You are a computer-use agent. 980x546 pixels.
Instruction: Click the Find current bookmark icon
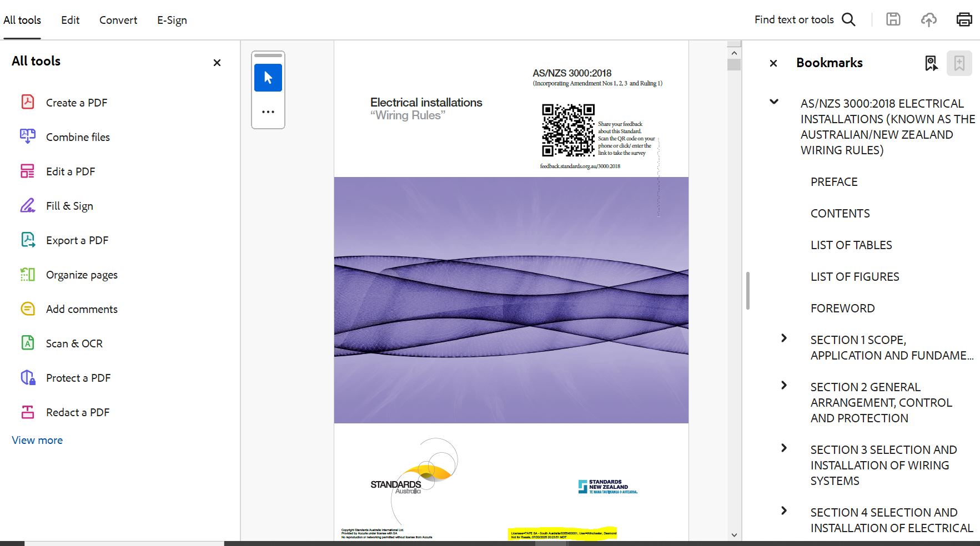click(931, 63)
